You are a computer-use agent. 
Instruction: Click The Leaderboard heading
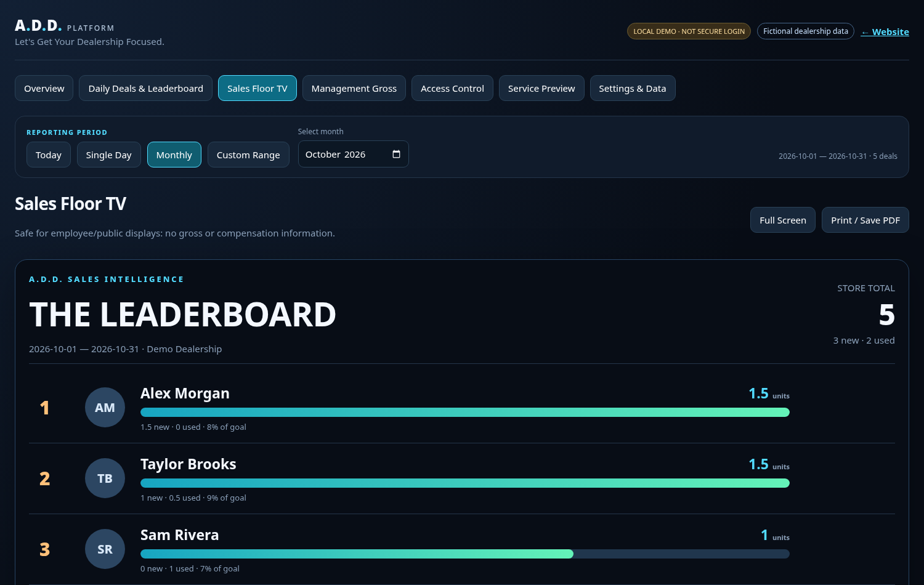coord(182,315)
